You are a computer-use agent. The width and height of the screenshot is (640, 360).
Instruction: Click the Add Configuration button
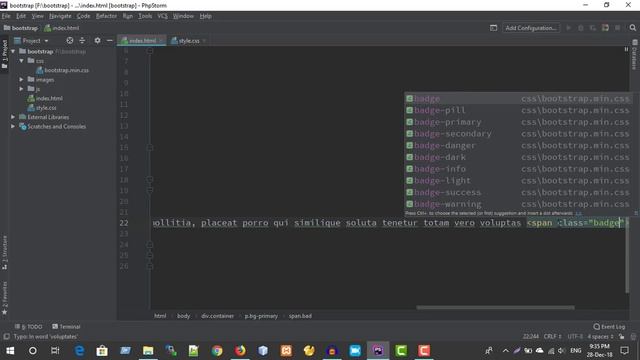531,28
